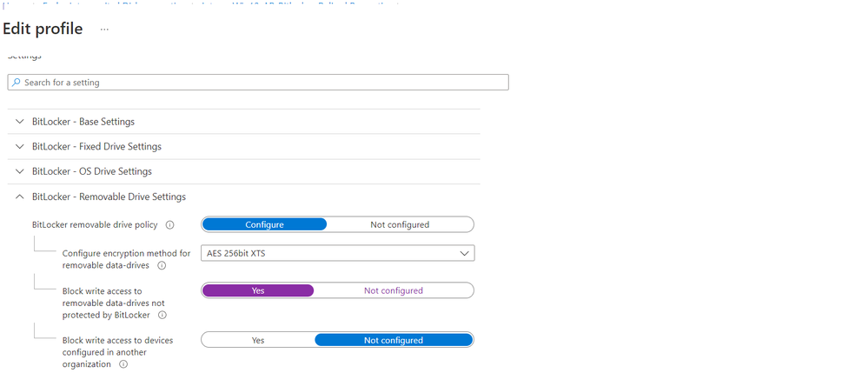Image resolution: width=868 pixels, height=373 pixels.
Task: Expand BitLocker - Fixed Drive Settings section
Action: pos(243,146)
